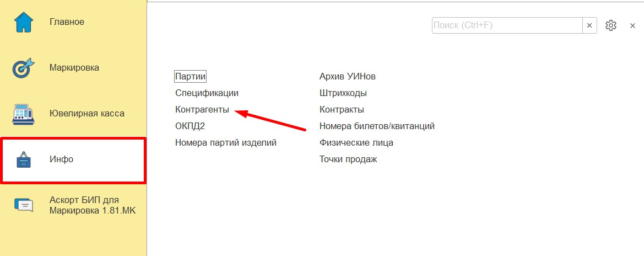
Task: Open the Физические лица directory
Action: coord(356,142)
